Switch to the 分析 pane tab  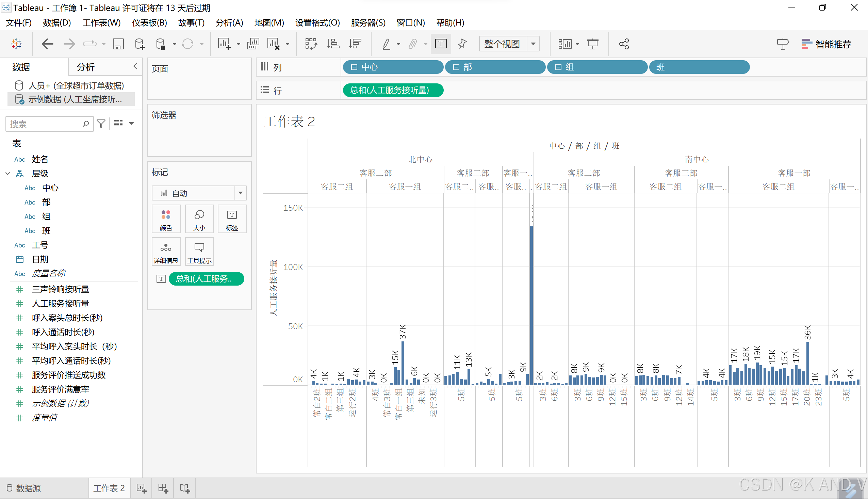tap(86, 67)
